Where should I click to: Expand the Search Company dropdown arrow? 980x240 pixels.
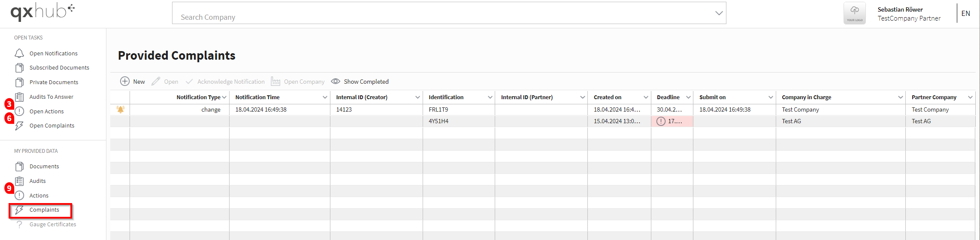(719, 13)
